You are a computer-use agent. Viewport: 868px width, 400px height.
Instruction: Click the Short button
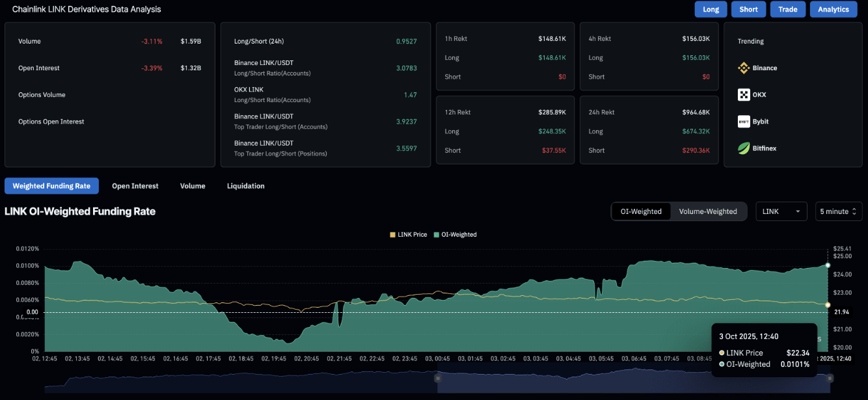pyautogui.click(x=748, y=10)
